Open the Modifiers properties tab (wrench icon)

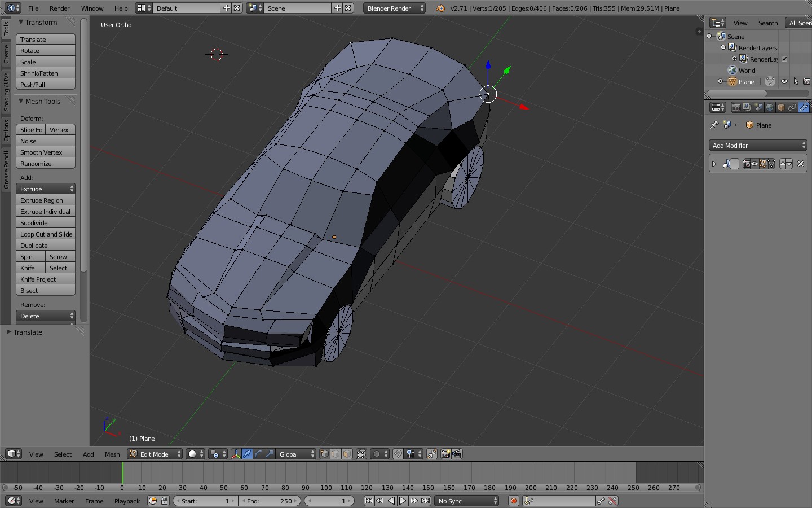(804, 107)
